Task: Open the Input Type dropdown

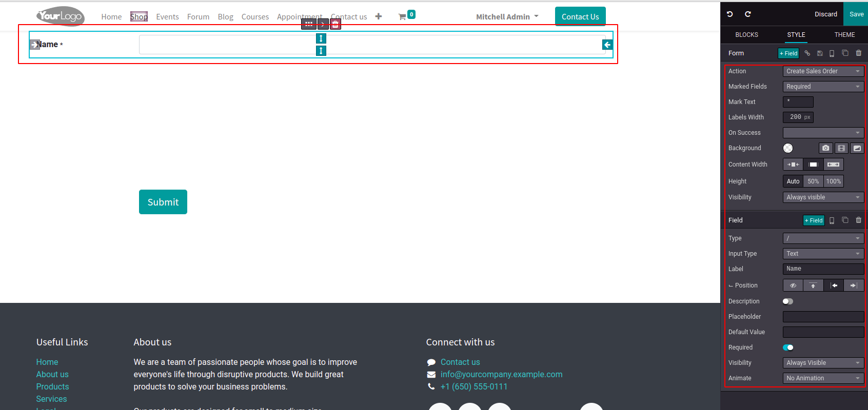Action: pyautogui.click(x=823, y=254)
